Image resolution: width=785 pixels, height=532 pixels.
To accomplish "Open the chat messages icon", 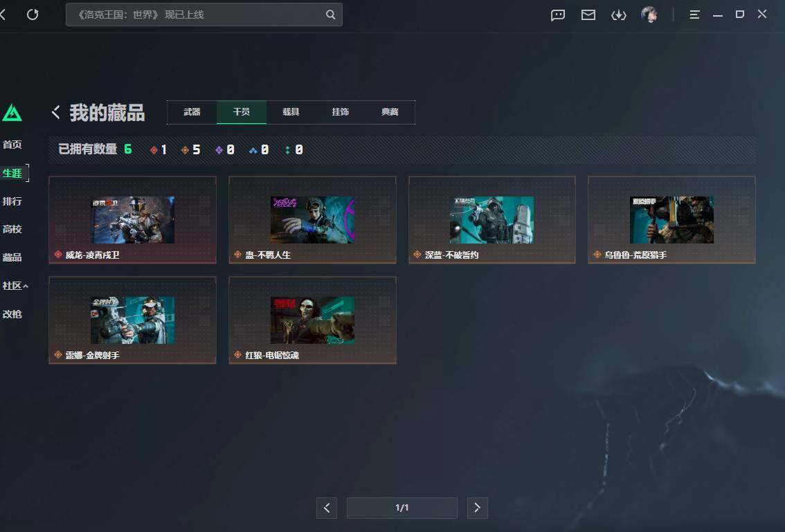I will (558, 15).
